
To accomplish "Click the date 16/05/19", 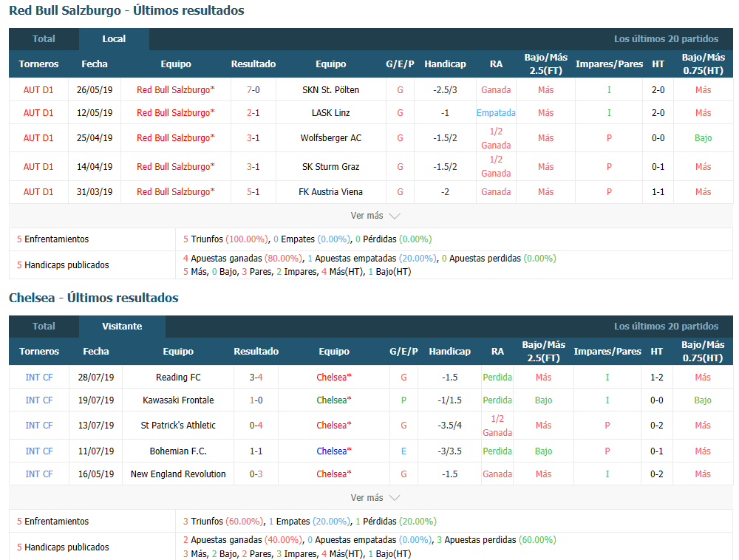I will click(x=96, y=474).
